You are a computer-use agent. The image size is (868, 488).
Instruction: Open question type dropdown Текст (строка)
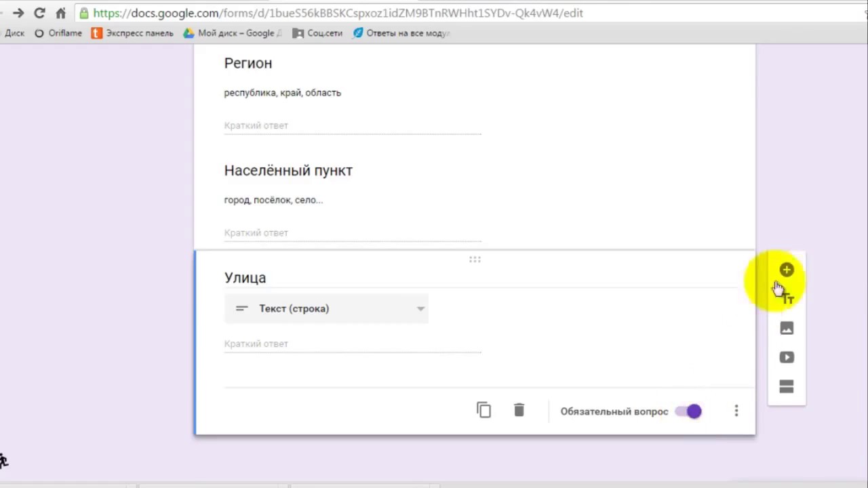(327, 308)
